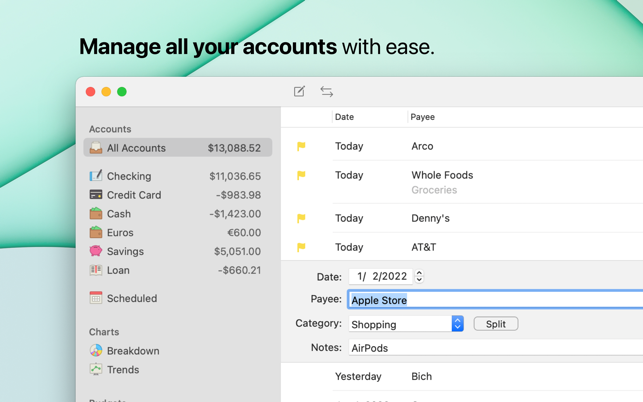Image resolution: width=643 pixels, height=402 pixels.
Task: Click the Breakdown pie chart icon
Action: pos(96,350)
